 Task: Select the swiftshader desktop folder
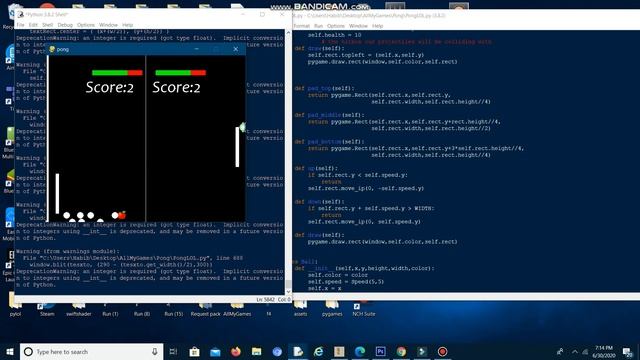coord(79,309)
